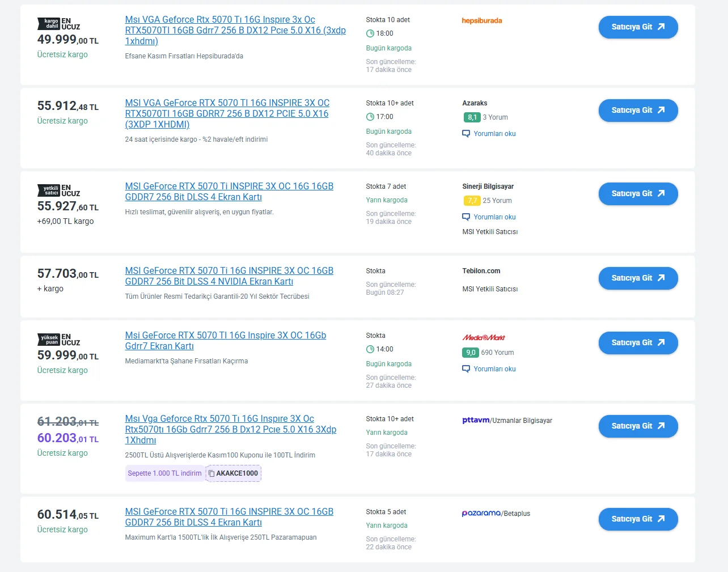Click the '/Betaplus' seller text
This screenshot has width=728, height=572.
(516, 514)
